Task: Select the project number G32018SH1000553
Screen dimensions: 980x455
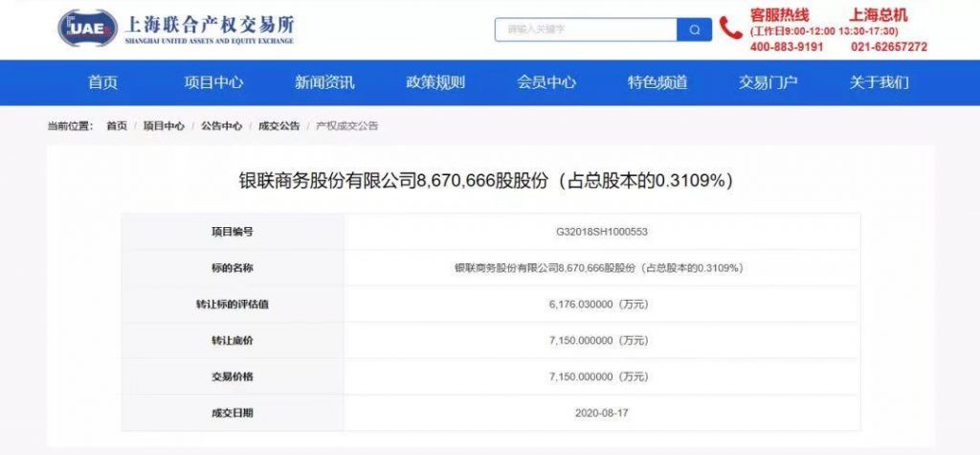Action: click(602, 232)
